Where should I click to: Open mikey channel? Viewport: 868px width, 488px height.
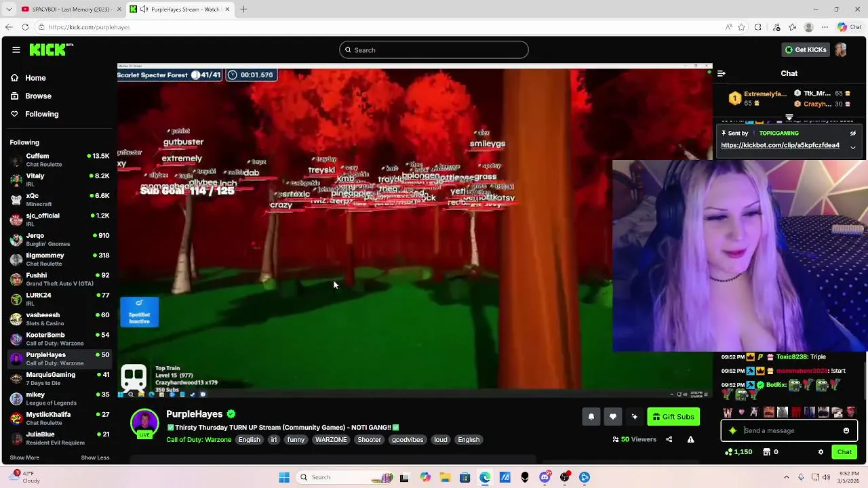coord(60,398)
